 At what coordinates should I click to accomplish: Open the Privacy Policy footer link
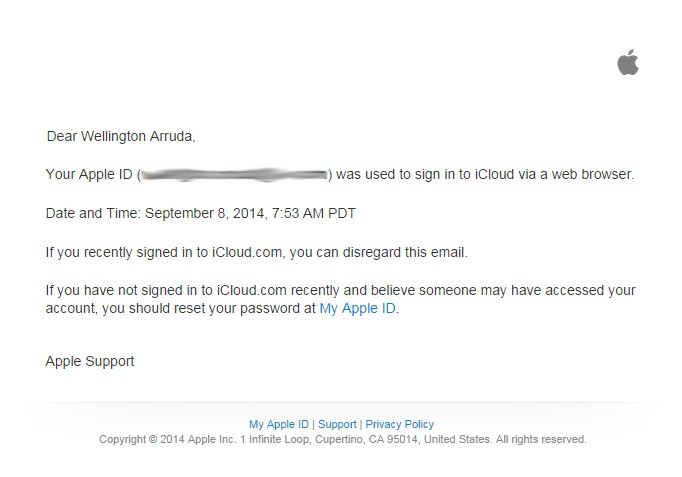click(x=399, y=424)
